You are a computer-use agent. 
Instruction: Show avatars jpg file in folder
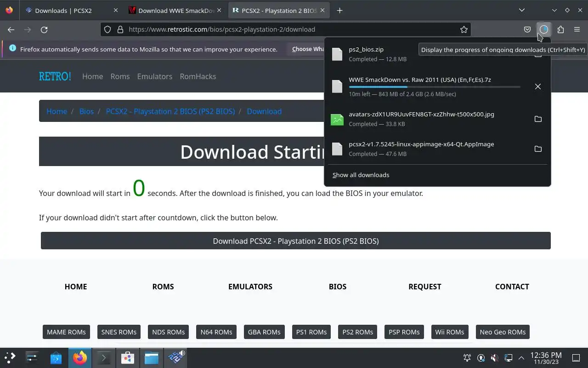(x=538, y=119)
